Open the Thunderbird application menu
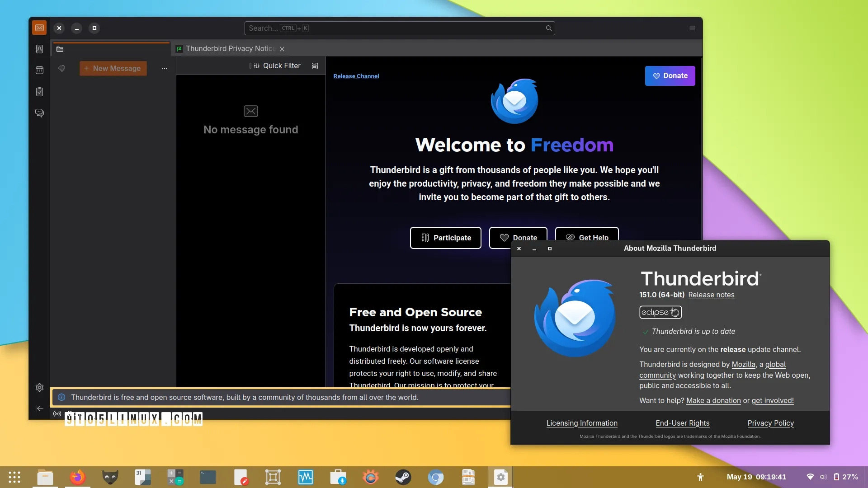 (x=692, y=28)
